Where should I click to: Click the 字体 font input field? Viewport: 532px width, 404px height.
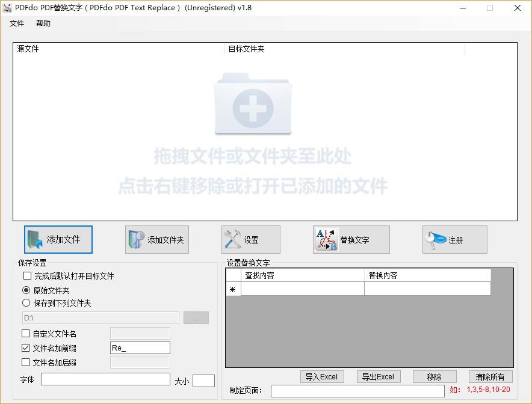105,379
